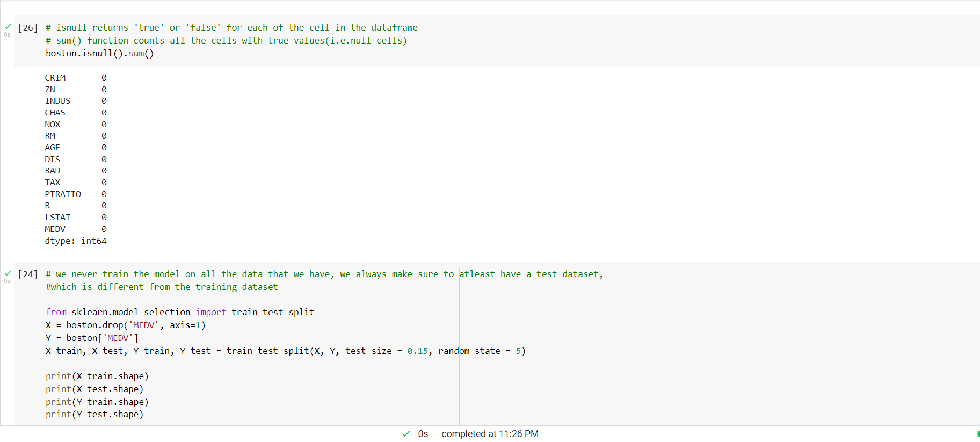Place cursor on the sklearn import line
980x442 pixels.
180,312
